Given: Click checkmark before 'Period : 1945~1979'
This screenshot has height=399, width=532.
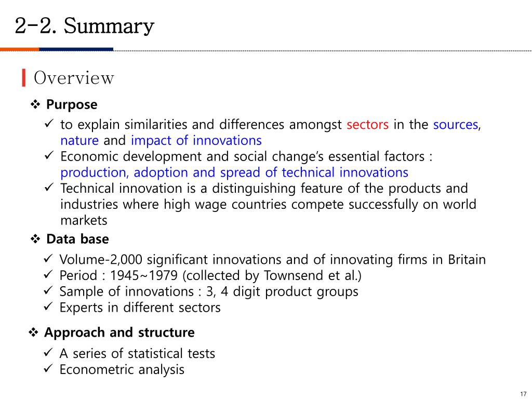Looking at the screenshot, I should (48, 274).
